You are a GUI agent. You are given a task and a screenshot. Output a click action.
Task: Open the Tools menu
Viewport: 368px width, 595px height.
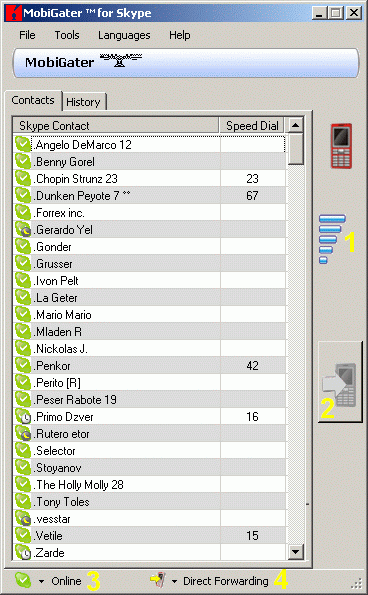coord(67,35)
